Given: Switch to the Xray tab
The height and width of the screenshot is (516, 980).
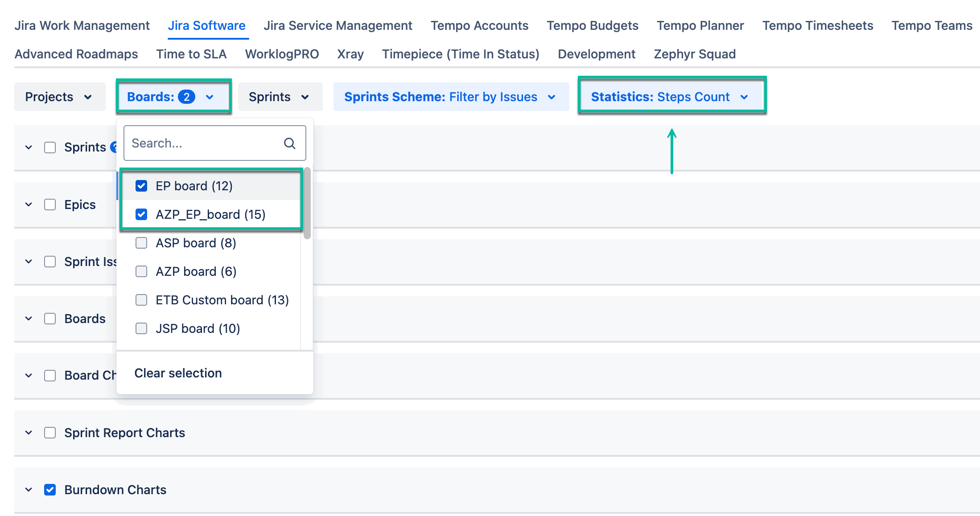Looking at the screenshot, I should point(350,54).
